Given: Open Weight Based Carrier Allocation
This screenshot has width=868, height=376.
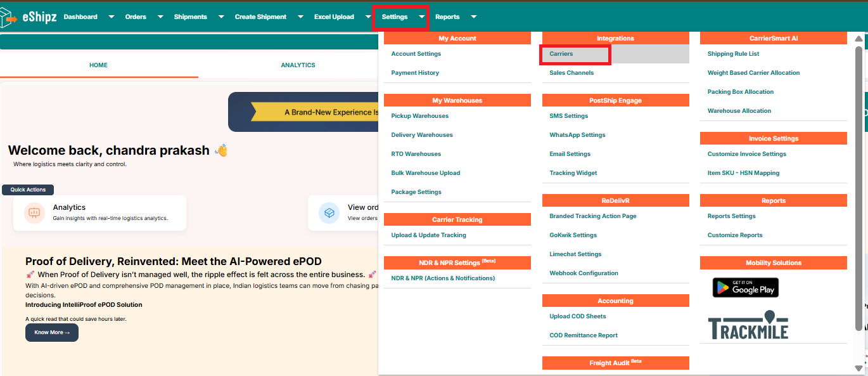Looking at the screenshot, I should 754,73.
